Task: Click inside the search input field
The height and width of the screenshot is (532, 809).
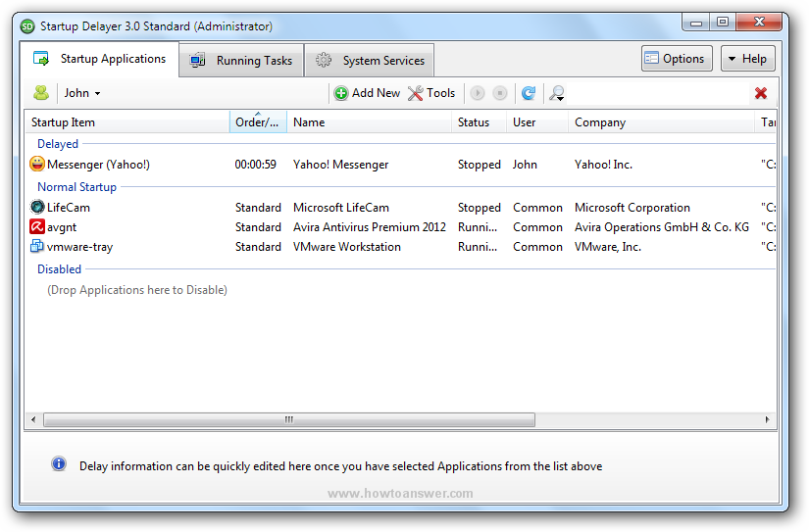Action: point(658,93)
